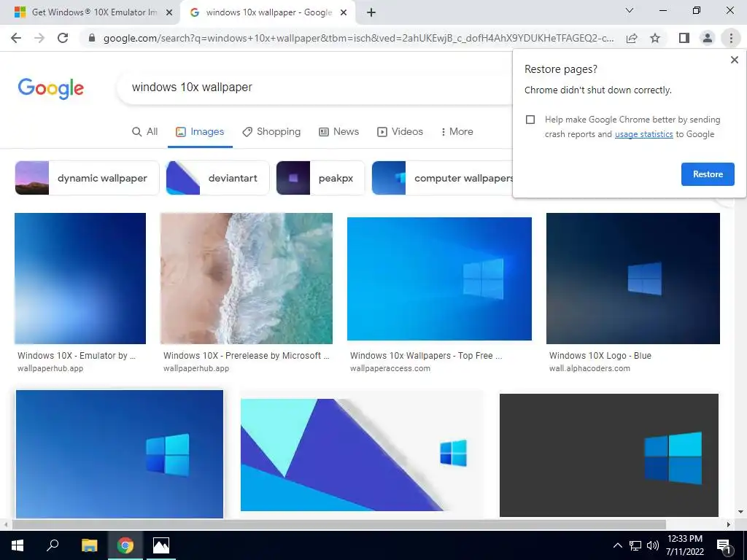747x560 pixels.
Task: Click the browser forward arrow
Action: (x=39, y=38)
